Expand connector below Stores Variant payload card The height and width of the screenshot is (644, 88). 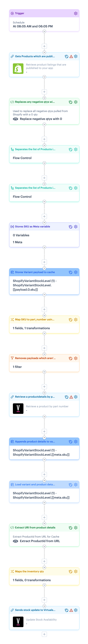point(44,295)
